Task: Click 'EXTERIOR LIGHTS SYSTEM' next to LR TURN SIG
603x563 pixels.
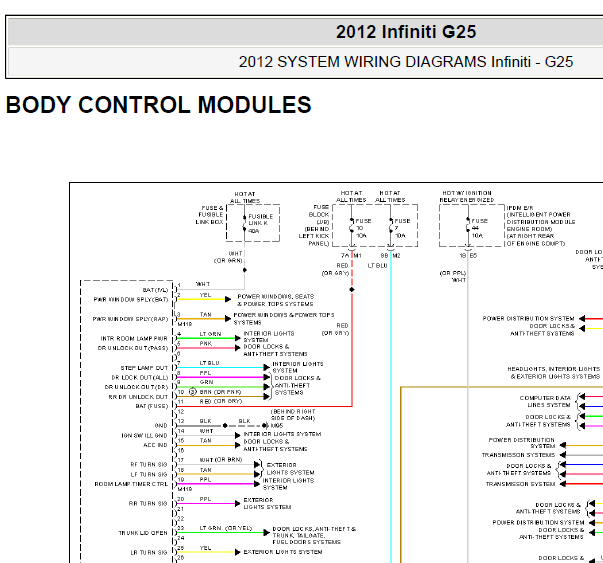Action: [x=283, y=552]
